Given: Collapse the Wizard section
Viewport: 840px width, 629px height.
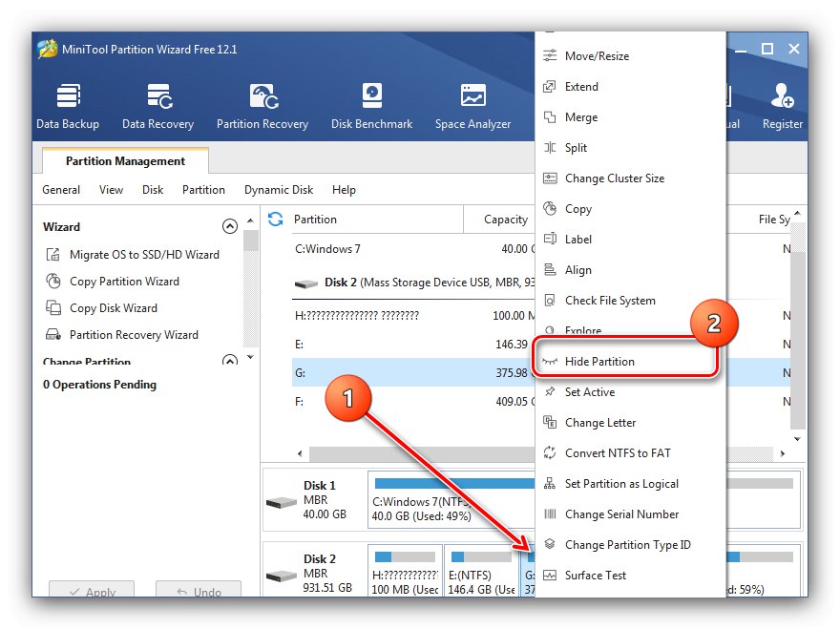Looking at the screenshot, I should pos(230,226).
